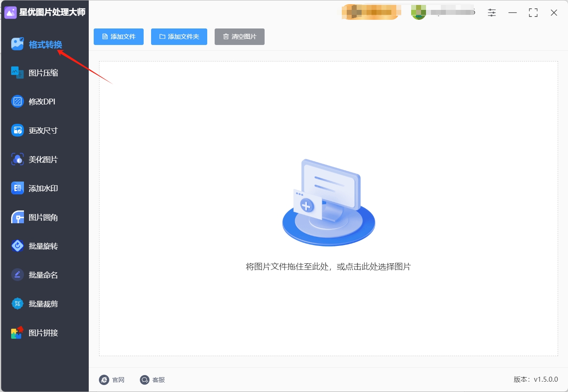Click the 修改DPI sidebar icon
Screen dimensions: 568x392
click(x=17, y=102)
